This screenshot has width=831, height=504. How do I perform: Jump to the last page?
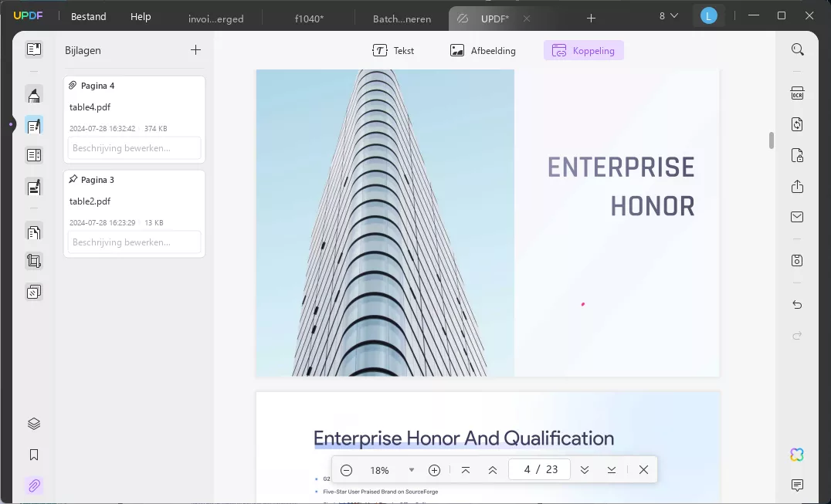pyautogui.click(x=612, y=469)
